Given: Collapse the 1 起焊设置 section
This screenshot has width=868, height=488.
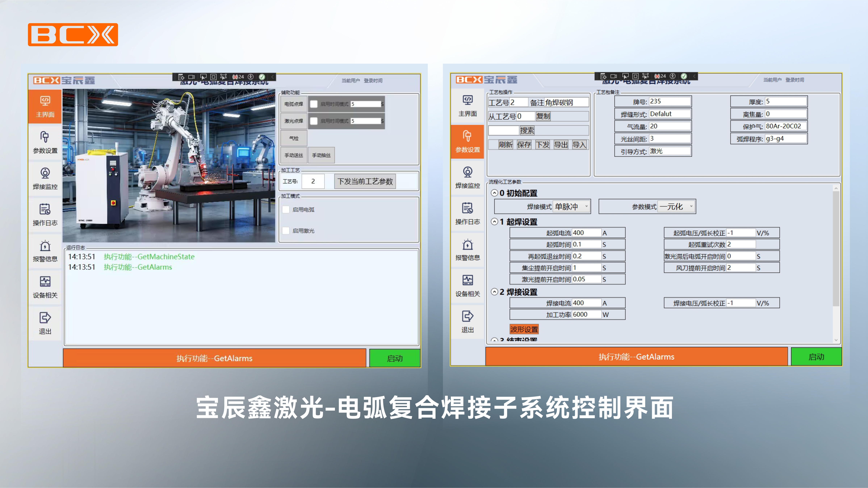Looking at the screenshot, I should coord(494,221).
